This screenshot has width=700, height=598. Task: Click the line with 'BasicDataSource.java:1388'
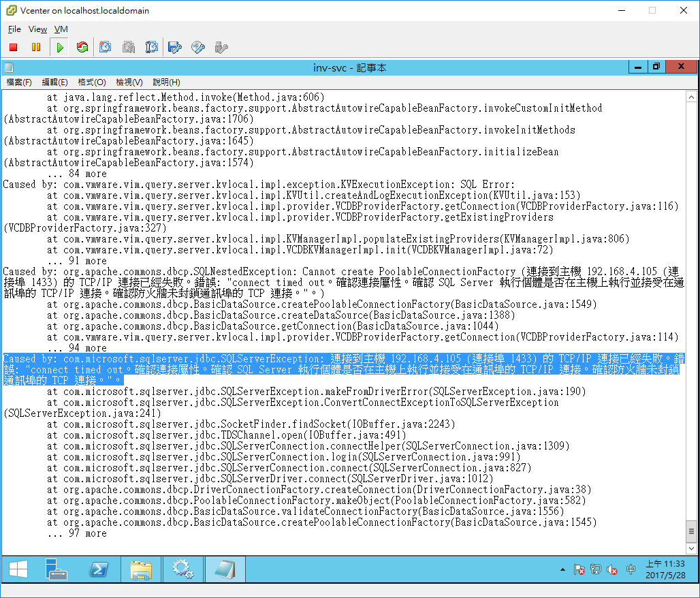(281, 315)
